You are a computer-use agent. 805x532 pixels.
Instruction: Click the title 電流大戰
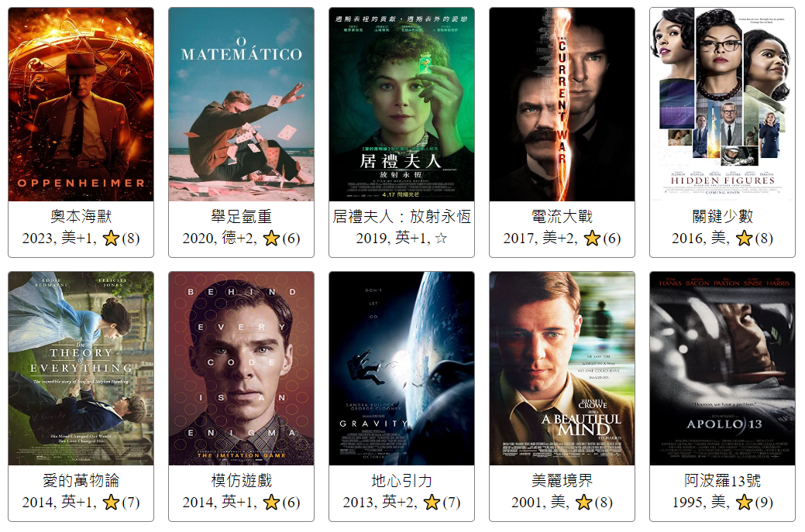click(x=562, y=217)
